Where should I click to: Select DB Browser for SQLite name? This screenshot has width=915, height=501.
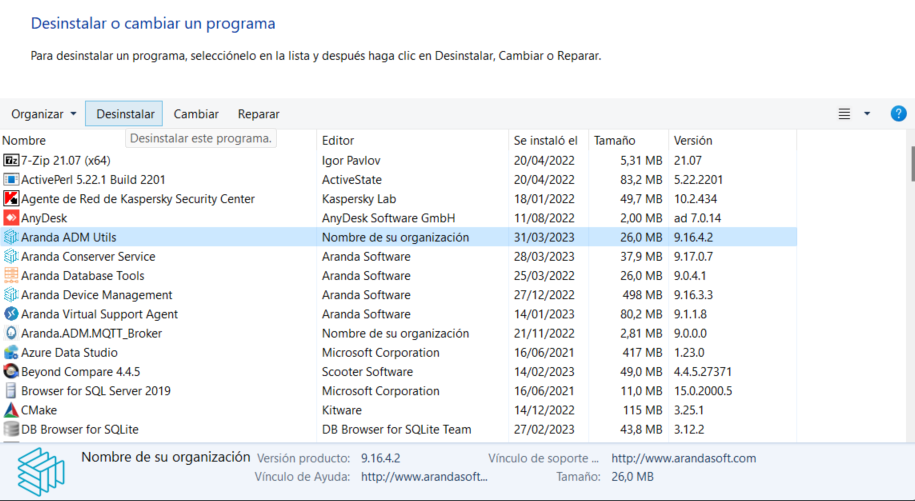tap(80, 430)
